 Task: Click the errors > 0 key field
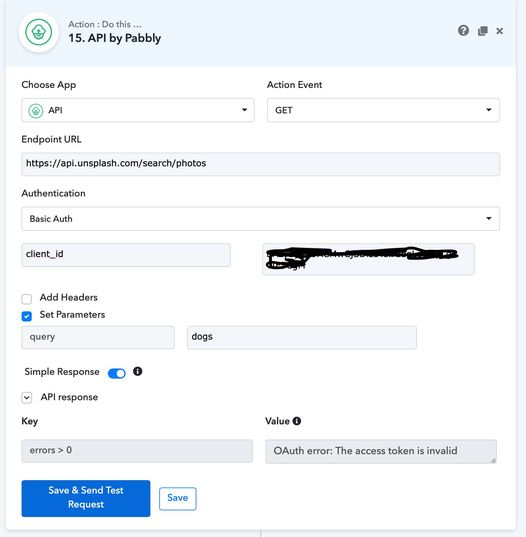coord(137,451)
